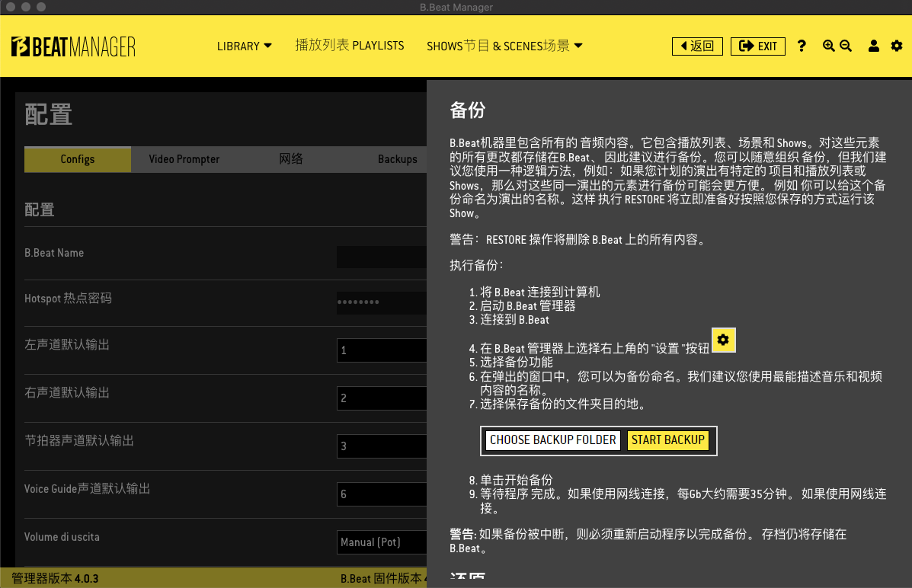Click the EXIT button
912x588 pixels.
(758, 46)
